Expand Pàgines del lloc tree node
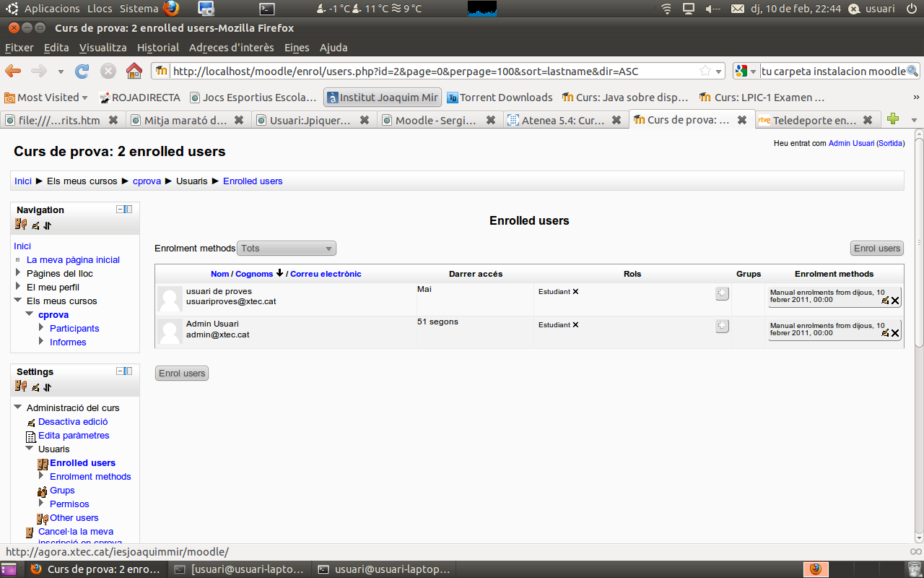924x578 pixels. click(19, 273)
